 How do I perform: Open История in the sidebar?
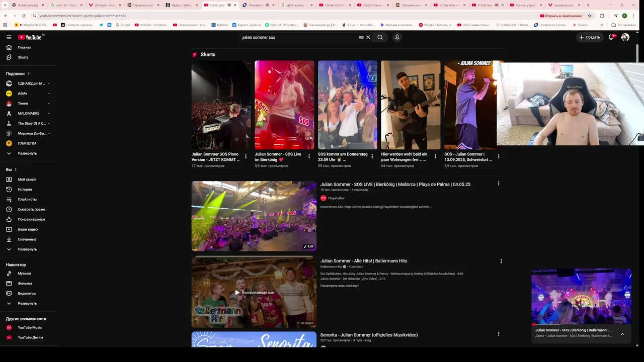tap(25, 190)
